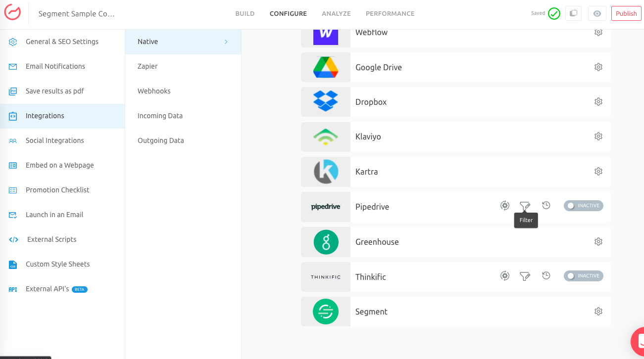
Task: Open General & SEO Settings
Action: (x=62, y=42)
